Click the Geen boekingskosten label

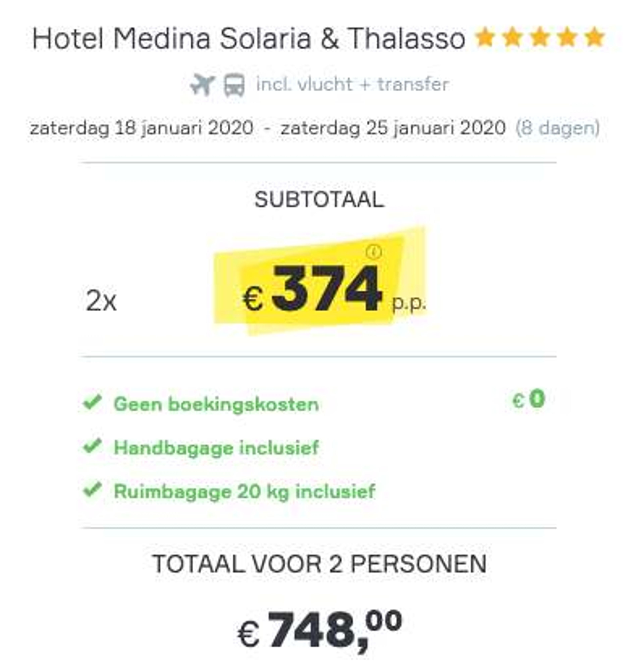coord(216,404)
